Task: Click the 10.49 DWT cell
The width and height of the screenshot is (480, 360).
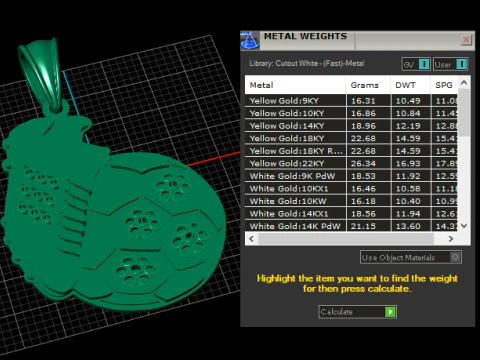Action: pyautogui.click(x=411, y=101)
